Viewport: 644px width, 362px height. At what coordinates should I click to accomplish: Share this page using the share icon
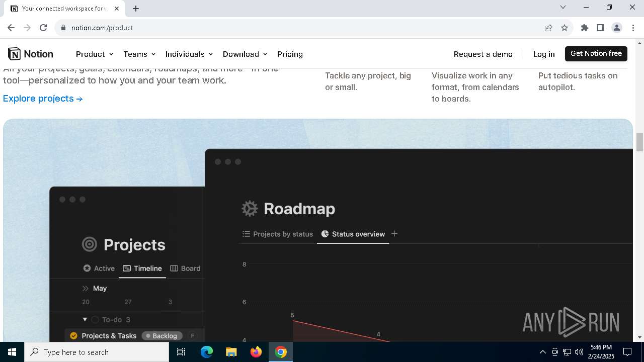click(x=548, y=28)
